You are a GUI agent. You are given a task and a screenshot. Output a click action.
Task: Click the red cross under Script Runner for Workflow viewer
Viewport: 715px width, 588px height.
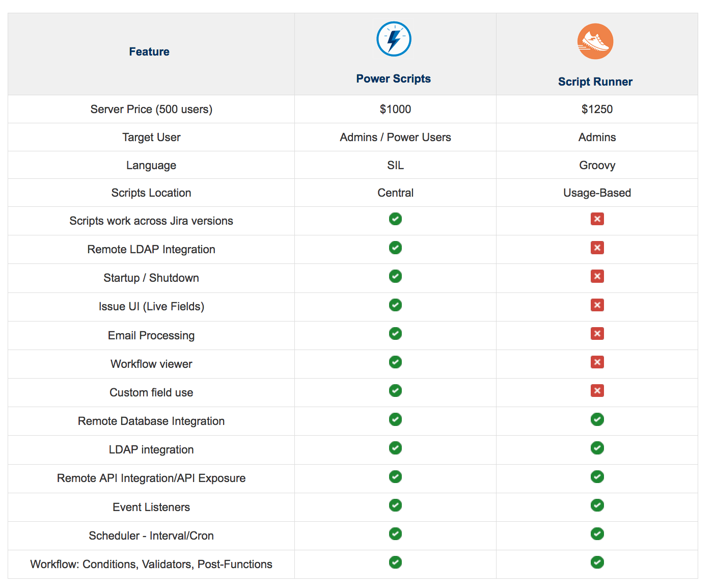pyautogui.click(x=597, y=362)
